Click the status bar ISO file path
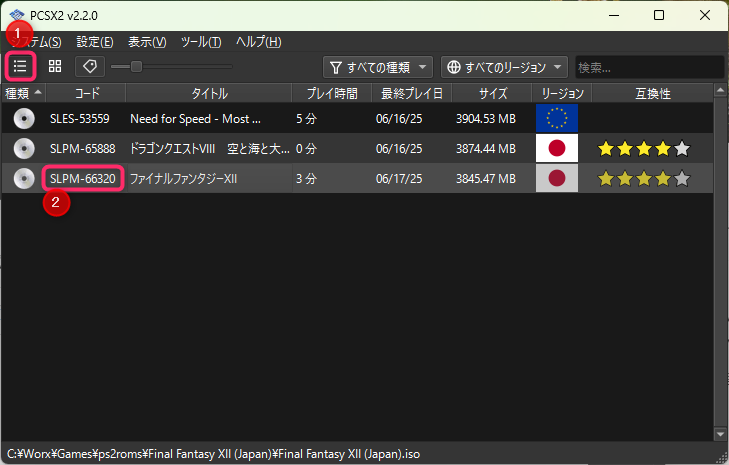Viewport: 729px width, 465px height. (x=213, y=454)
